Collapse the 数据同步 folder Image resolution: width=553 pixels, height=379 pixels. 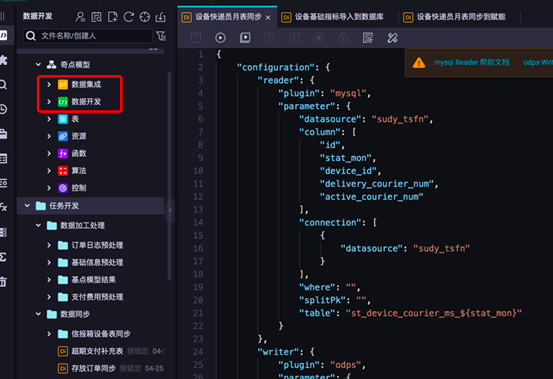coord(38,314)
